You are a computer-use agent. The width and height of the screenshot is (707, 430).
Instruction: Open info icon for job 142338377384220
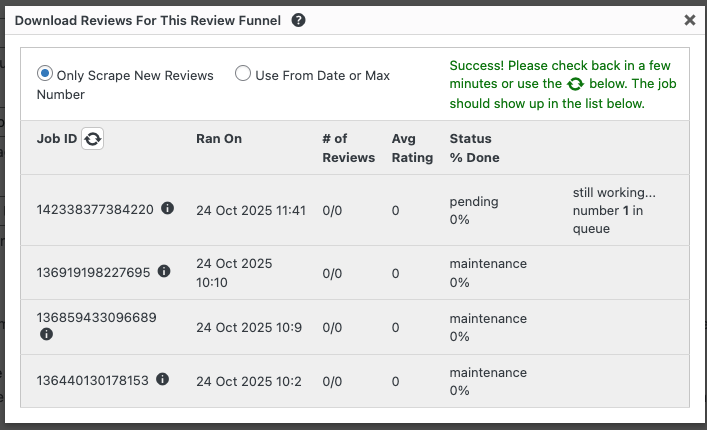click(167, 209)
